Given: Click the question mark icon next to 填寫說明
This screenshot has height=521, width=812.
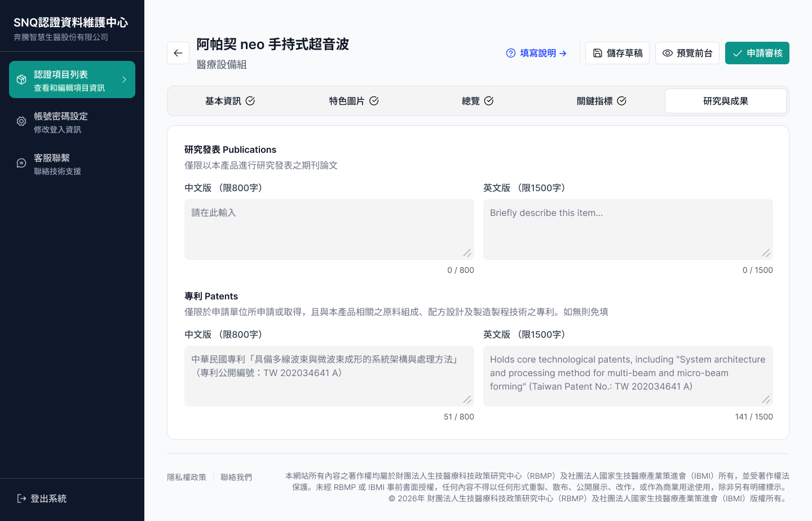Looking at the screenshot, I should (510, 52).
